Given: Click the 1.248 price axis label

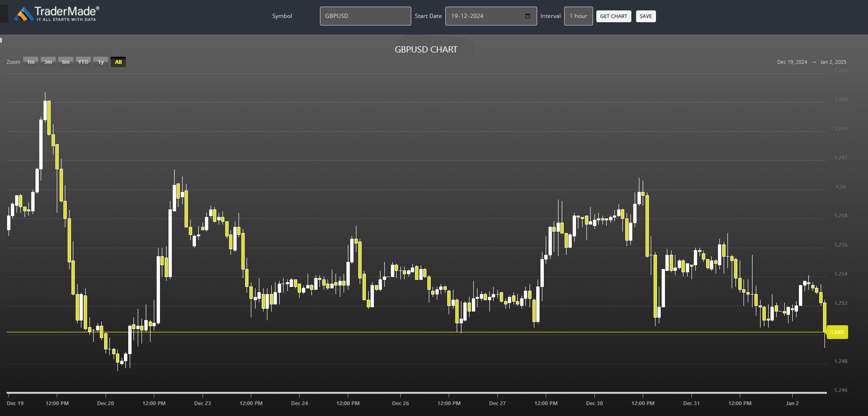Looking at the screenshot, I should 841,362.
